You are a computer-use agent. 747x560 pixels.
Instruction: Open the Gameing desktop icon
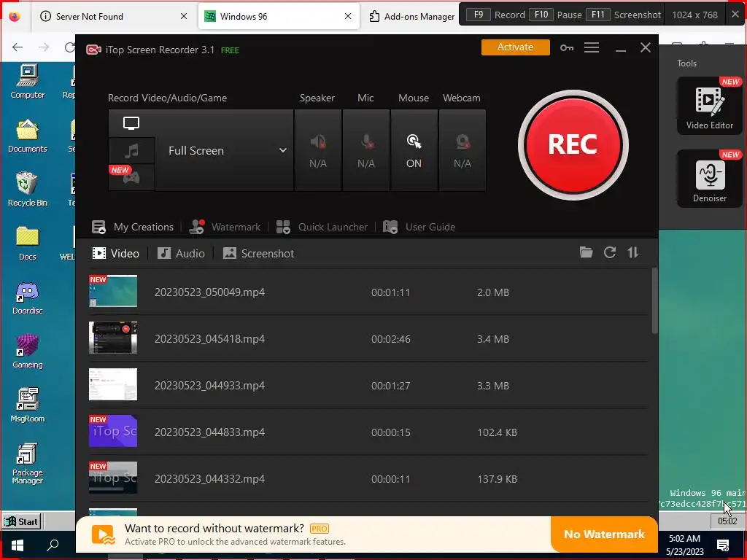pos(28,351)
